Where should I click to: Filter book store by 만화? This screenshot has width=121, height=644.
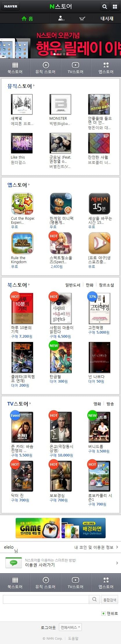(x=90, y=285)
